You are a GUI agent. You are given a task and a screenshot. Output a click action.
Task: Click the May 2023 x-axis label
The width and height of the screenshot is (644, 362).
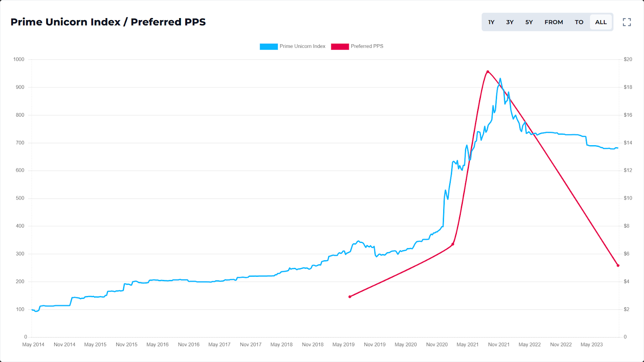(592, 345)
